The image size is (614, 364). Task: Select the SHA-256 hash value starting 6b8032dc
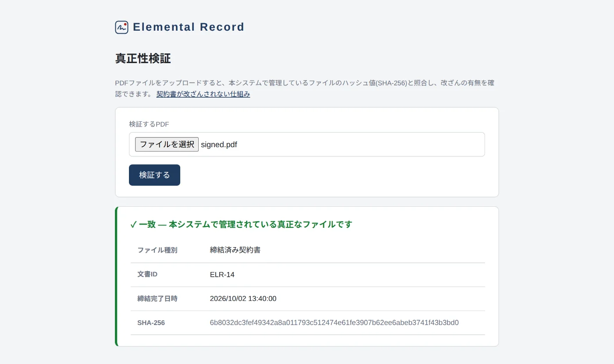334,323
